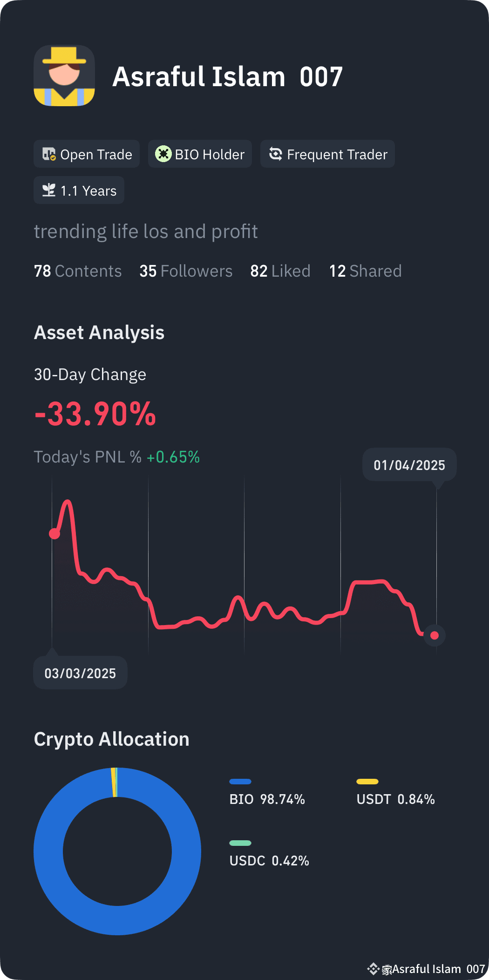This screenshot has height=980, width=489.
Task: Click the green BIO Holder coin icon
Action: click(x=163, y=154)
